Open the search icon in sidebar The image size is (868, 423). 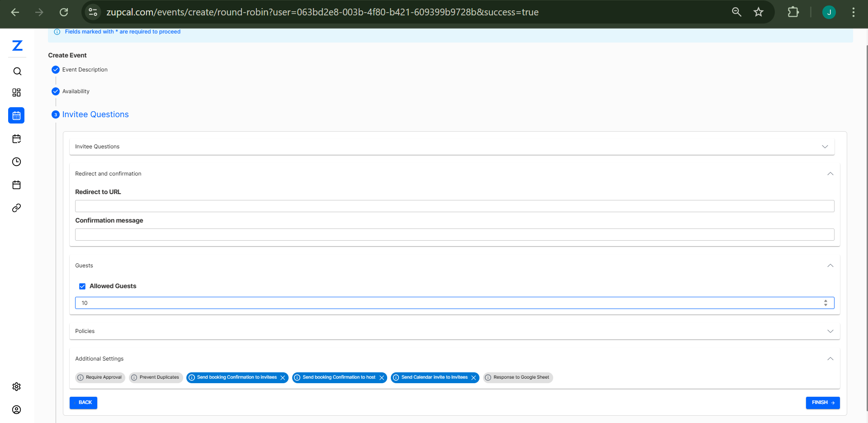(x=17, y=71)
